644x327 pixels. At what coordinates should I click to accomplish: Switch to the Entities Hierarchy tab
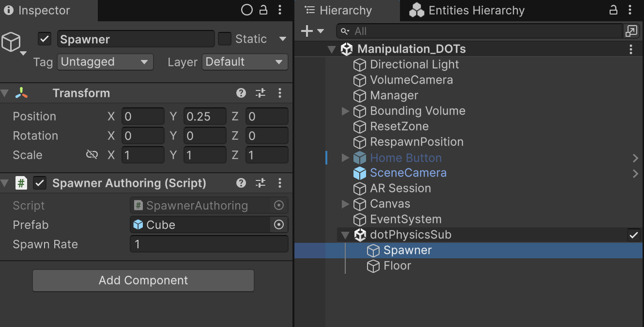(467, 10)
